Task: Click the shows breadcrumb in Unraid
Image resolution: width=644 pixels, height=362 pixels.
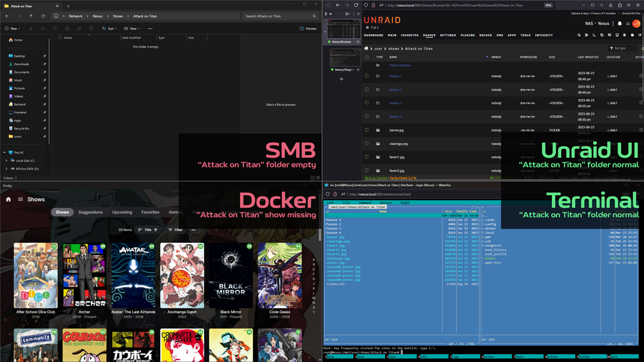Action: (x=393, y=48)
